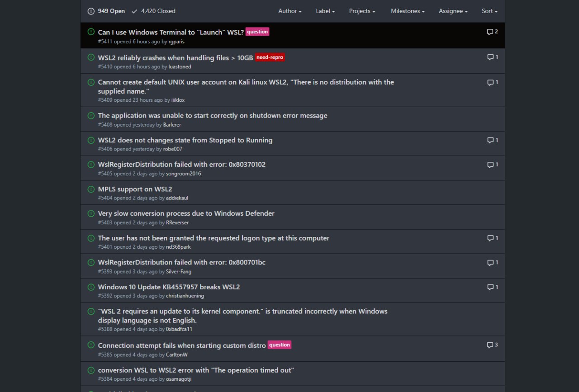View author 0xbadfca11
This screenshot has width=579, height=392.
point(179,329)
